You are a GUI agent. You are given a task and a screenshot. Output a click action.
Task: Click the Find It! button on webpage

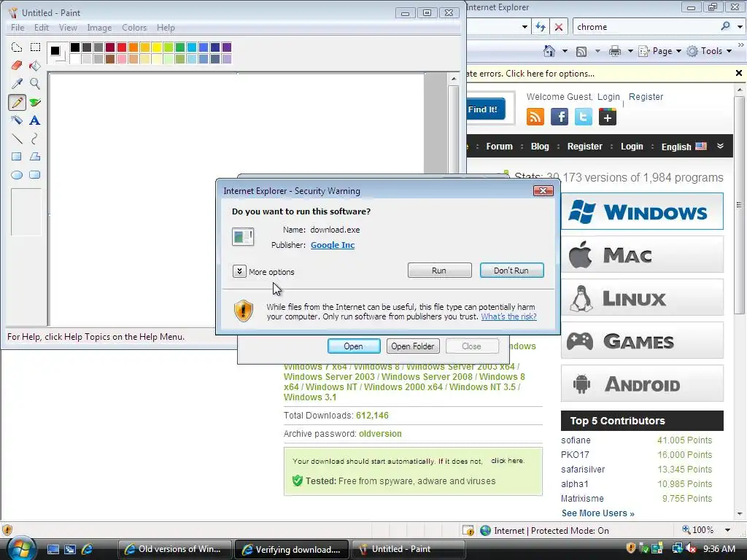484,109
